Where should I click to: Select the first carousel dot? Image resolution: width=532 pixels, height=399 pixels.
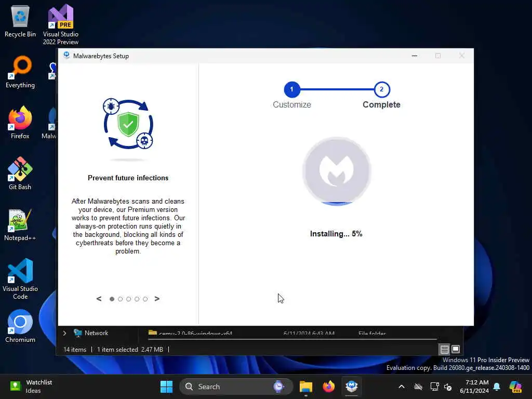pyautogui.click(x=112, y=299)
